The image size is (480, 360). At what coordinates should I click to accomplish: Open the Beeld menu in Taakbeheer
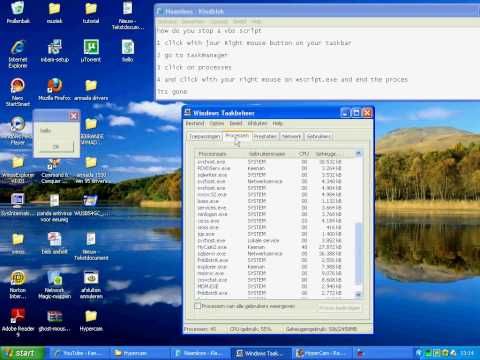236,123
